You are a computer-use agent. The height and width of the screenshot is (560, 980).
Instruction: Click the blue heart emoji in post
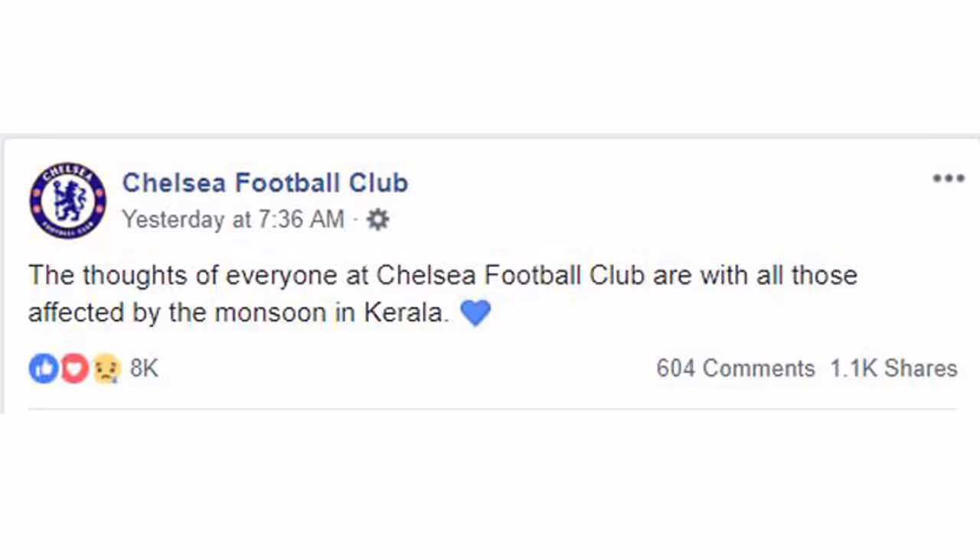pyautogui.click(x=475, y=313)
